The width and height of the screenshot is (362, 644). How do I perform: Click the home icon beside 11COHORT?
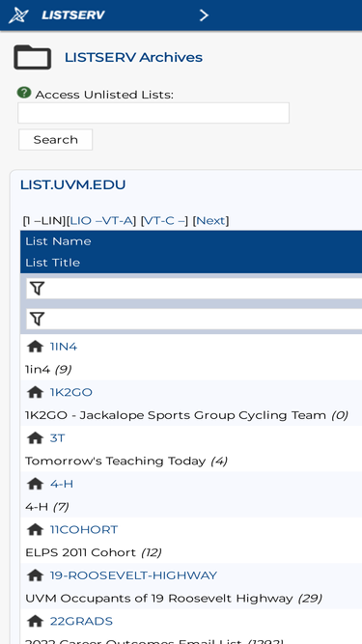point(36,529)
